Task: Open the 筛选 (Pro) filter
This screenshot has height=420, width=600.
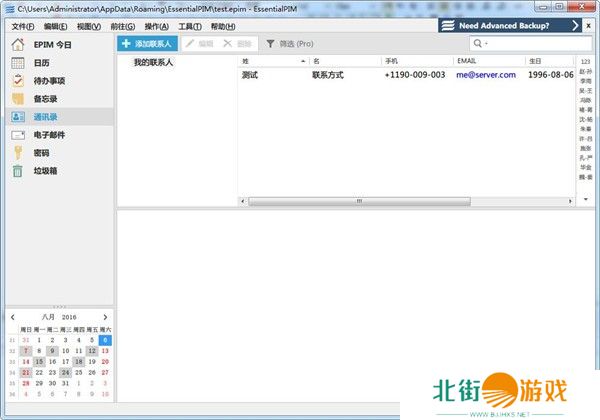Action: (290, 44)
